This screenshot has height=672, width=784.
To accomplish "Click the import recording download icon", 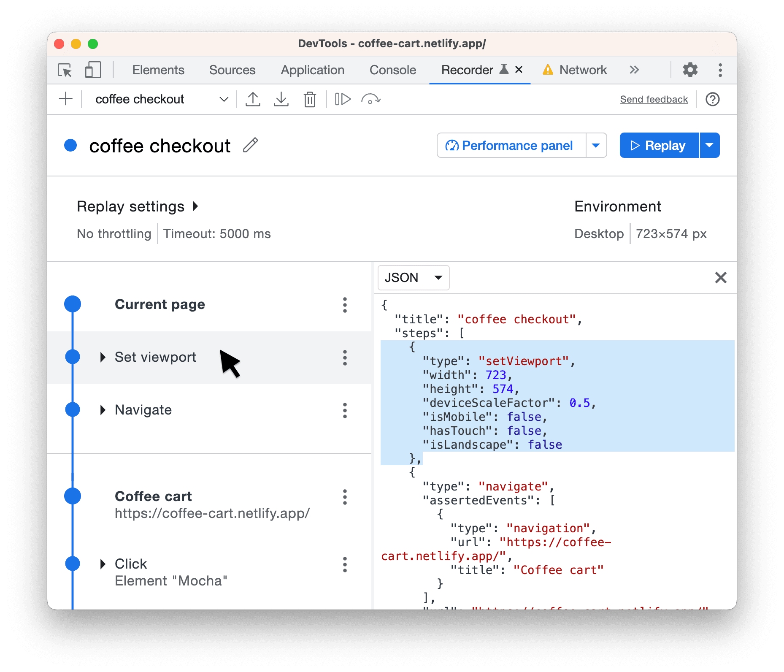I will coord(281,99).
